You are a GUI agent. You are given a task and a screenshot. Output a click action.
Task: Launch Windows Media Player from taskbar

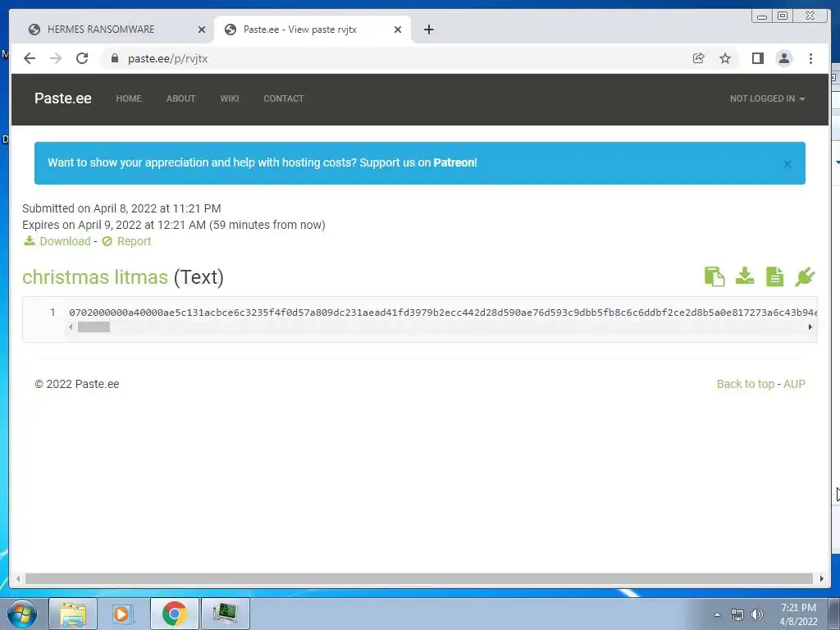coord(123,614)
